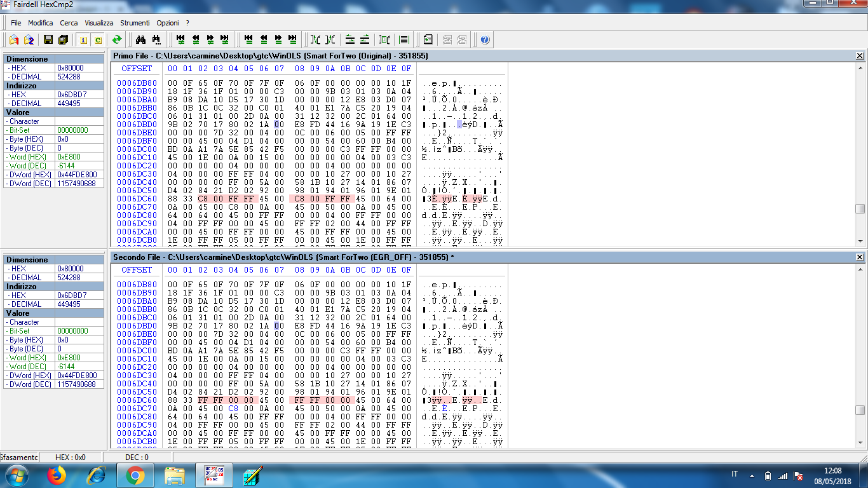
Task: Open the Cerca menu
Action: (x=69, y=23)
